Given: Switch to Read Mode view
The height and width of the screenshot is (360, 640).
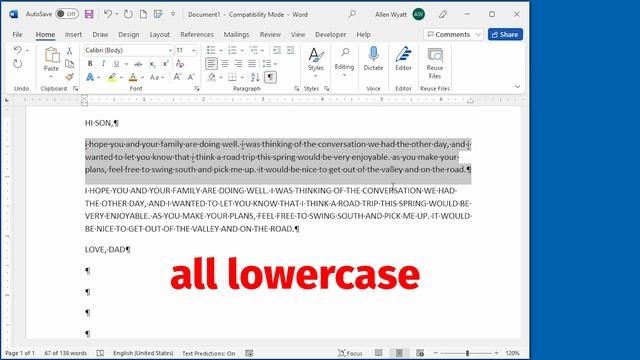Looking at the screenshot, I should click(379, 353).
